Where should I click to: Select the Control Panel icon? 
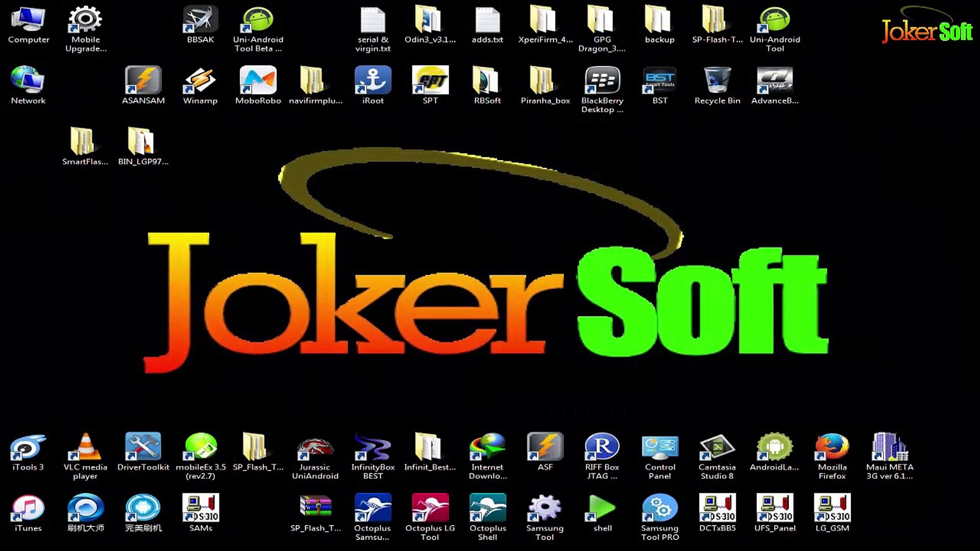point(659,447)
